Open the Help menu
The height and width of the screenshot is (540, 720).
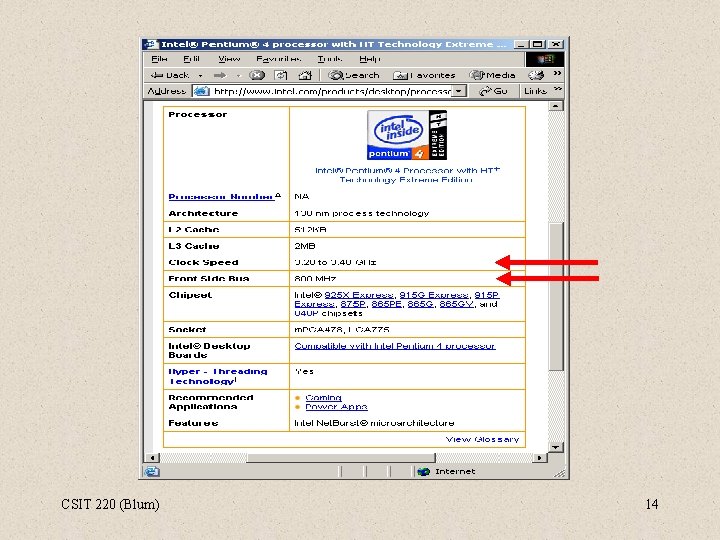point(370,59)
